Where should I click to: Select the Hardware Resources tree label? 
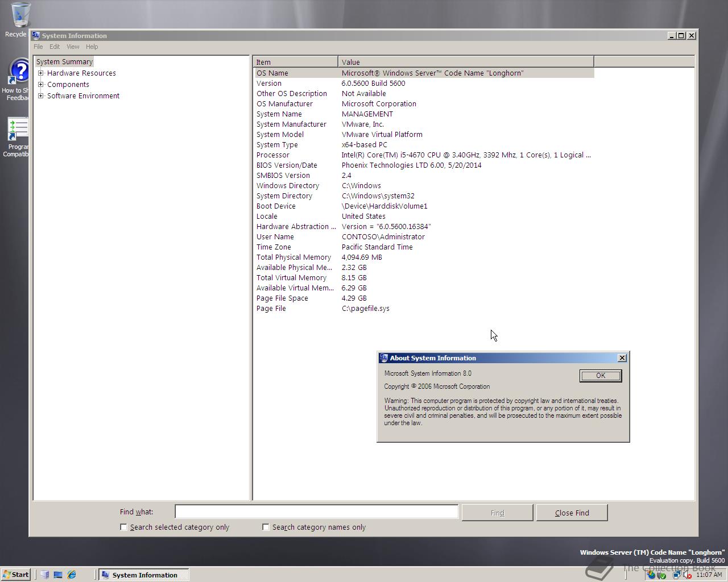click(81, 73)
